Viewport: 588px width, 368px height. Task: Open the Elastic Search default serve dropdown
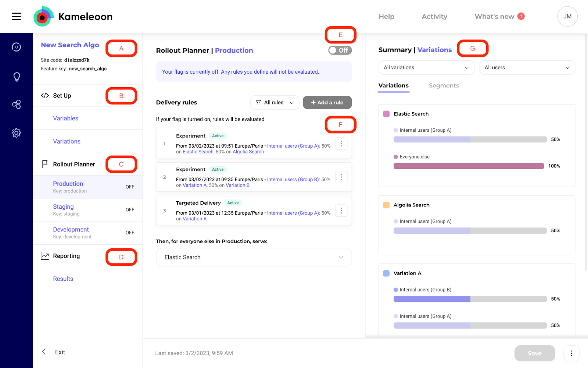[254, 257]
